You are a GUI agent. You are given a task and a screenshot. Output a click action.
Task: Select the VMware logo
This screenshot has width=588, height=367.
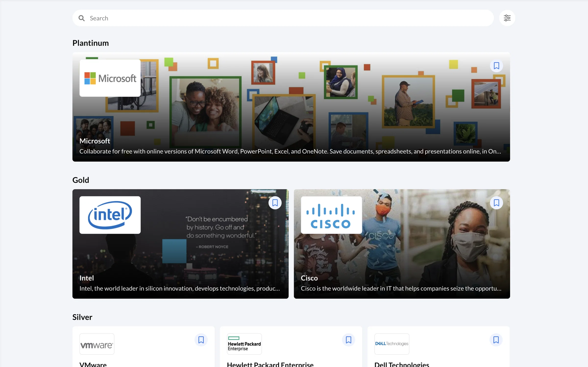tap(97, 344)
